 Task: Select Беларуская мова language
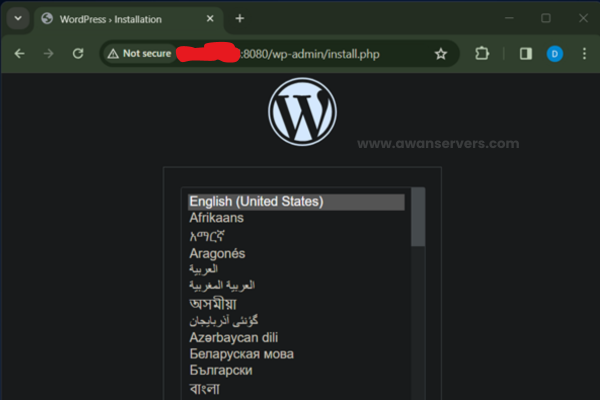point(296,354)
